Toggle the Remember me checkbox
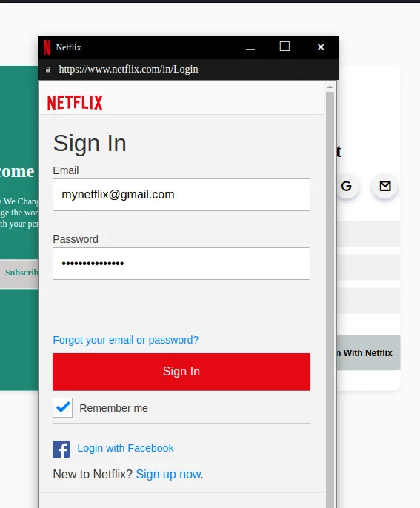This screenshot has height=508, width=420. click(x=62, y=407)
